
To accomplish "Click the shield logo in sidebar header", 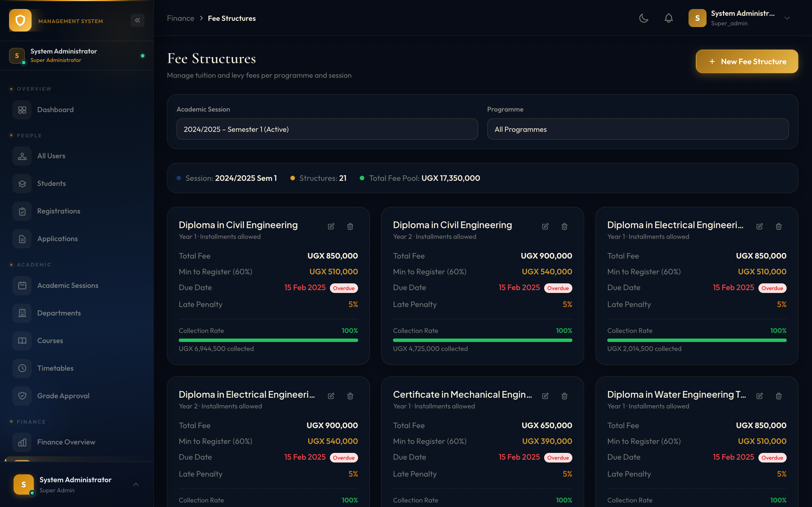I will (x=20, y=21).
